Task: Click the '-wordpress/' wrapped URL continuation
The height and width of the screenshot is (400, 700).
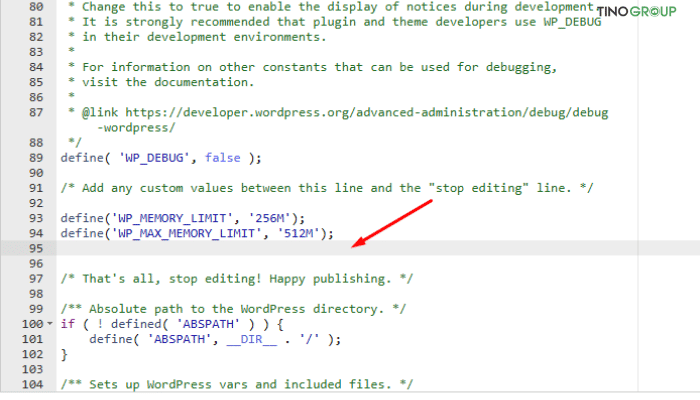Action: tap(136, 128)
